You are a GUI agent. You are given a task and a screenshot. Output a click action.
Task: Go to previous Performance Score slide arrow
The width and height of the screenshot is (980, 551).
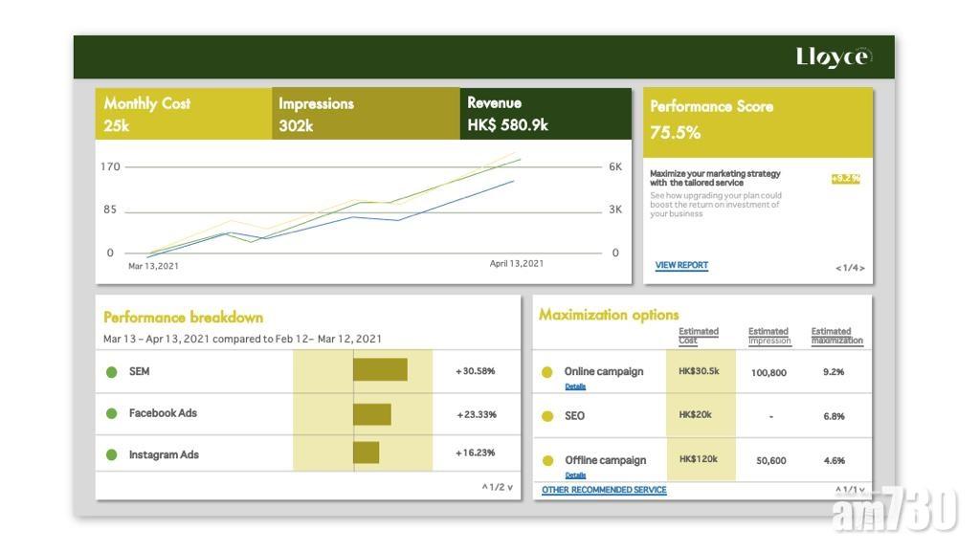(x=838, y=269)
